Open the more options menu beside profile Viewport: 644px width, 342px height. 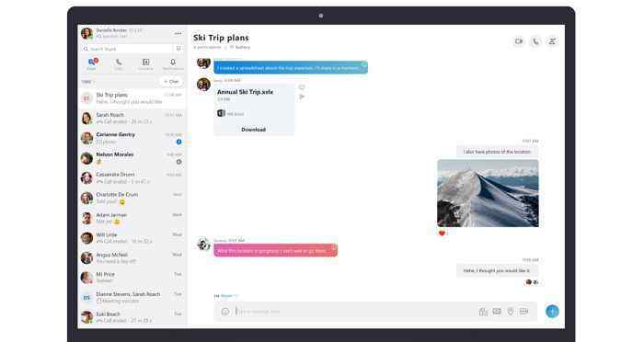[178, 33]
